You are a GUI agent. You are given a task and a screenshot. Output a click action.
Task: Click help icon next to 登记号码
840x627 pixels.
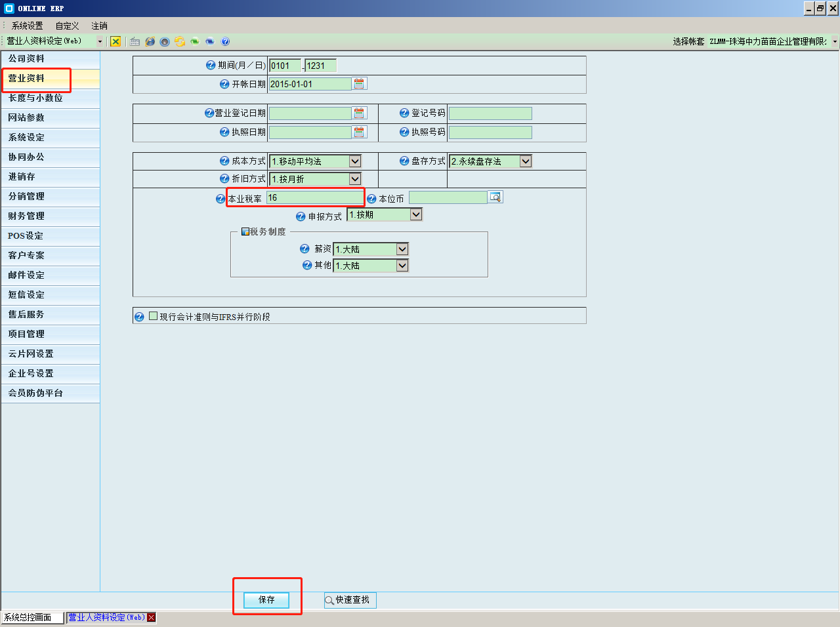point(404,113)
